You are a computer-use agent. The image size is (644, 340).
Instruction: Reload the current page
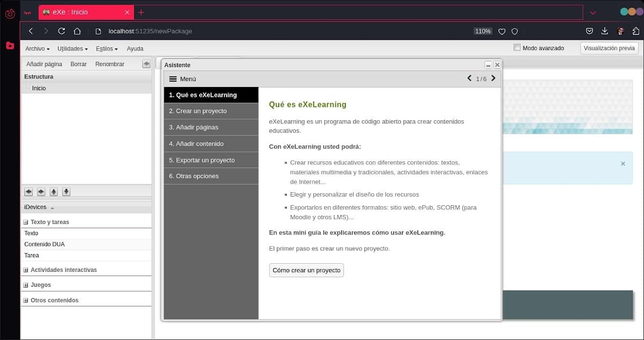(x=62, y=31)
